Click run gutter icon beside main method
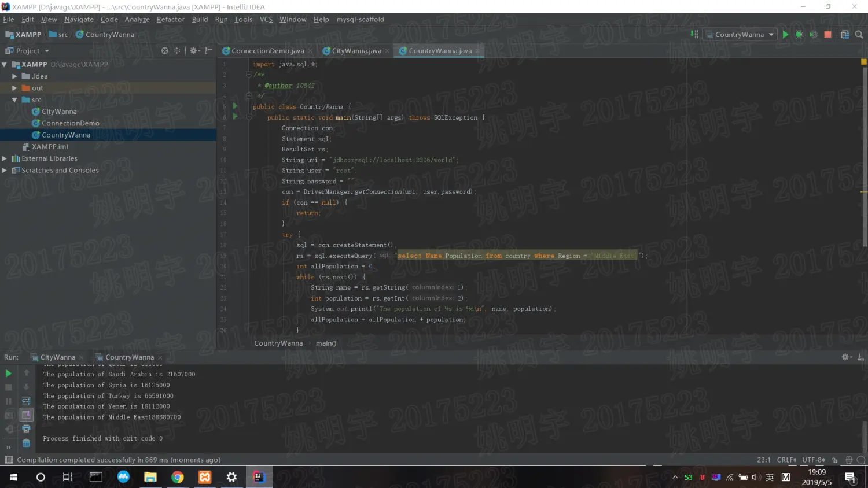868x488 pixels. tap(235, 117)
